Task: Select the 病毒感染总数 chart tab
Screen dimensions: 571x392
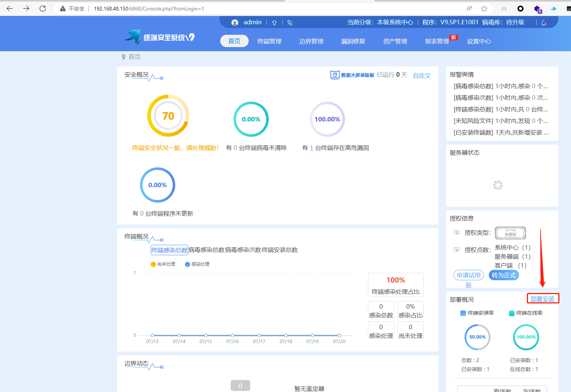Action: click(x=206, y=250)
